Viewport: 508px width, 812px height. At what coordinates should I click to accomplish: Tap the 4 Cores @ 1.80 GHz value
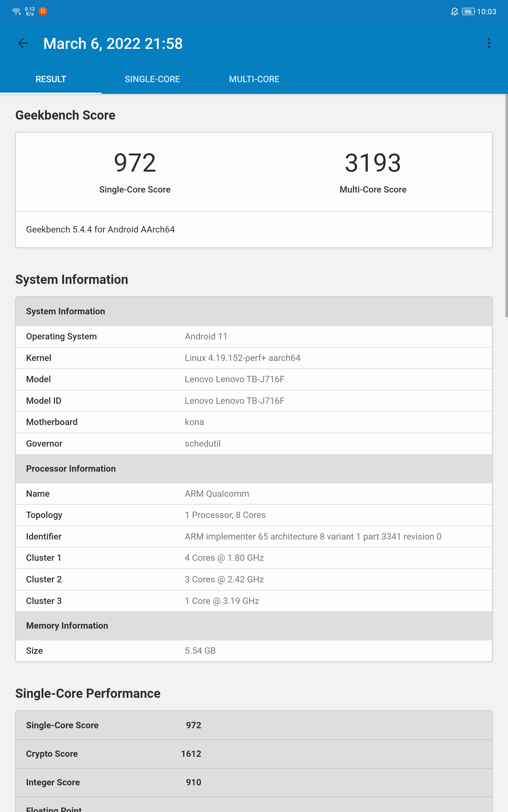tap(224, 558)
